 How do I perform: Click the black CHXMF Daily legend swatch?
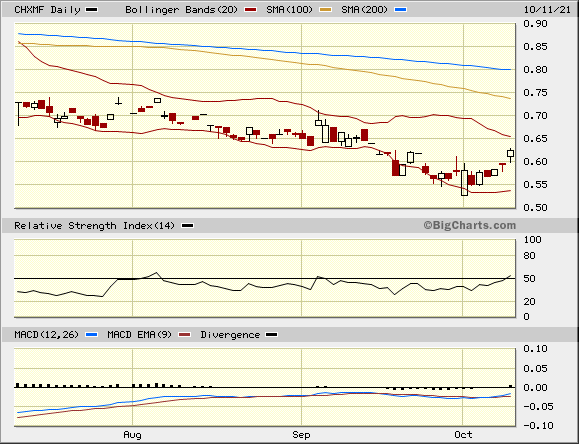pyautogui.click(x=92, y=10)
